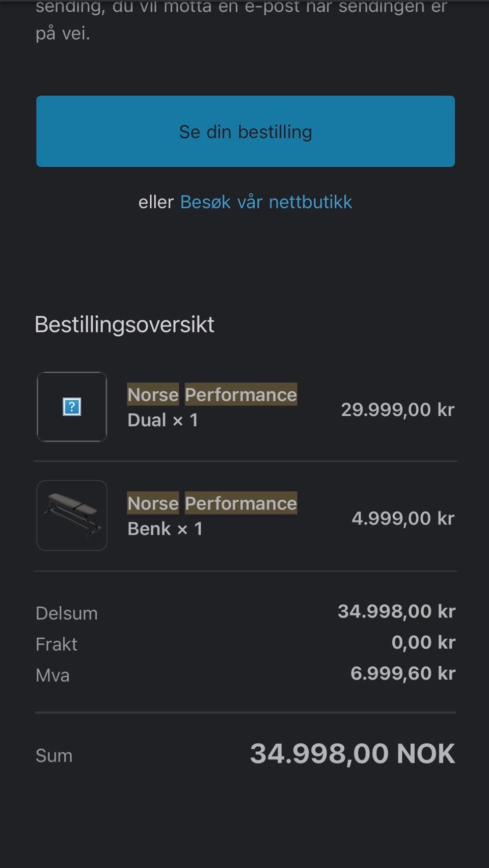
Task: Open the Benk product thumbnail
Action: (x=72, y=516)
